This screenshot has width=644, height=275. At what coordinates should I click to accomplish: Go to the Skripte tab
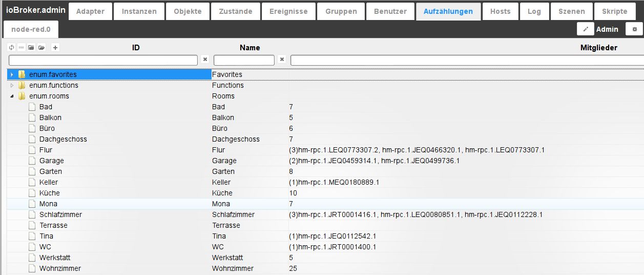click(x=614, y=11)
